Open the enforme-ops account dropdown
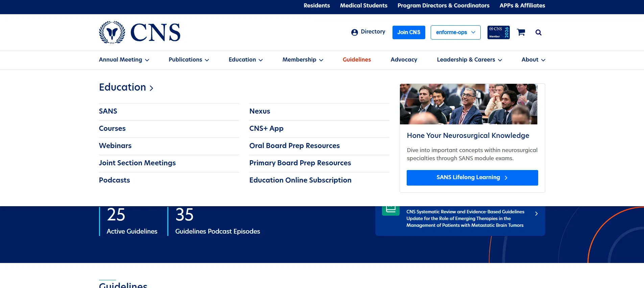 pyautogui.click(x=455, y=32)
